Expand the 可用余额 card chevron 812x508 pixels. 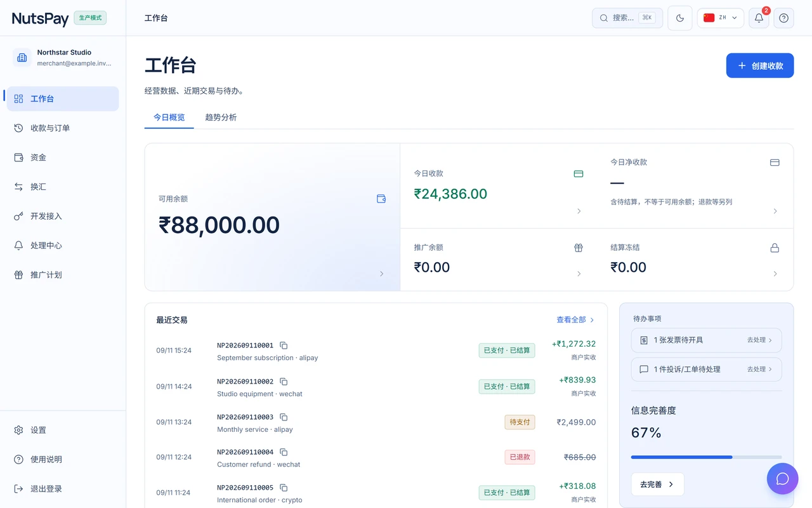pos(381,274)
